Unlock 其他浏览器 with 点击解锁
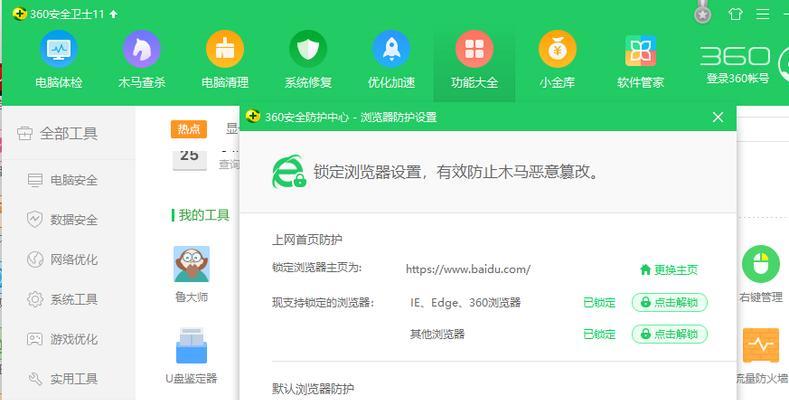 click(670, 334)
